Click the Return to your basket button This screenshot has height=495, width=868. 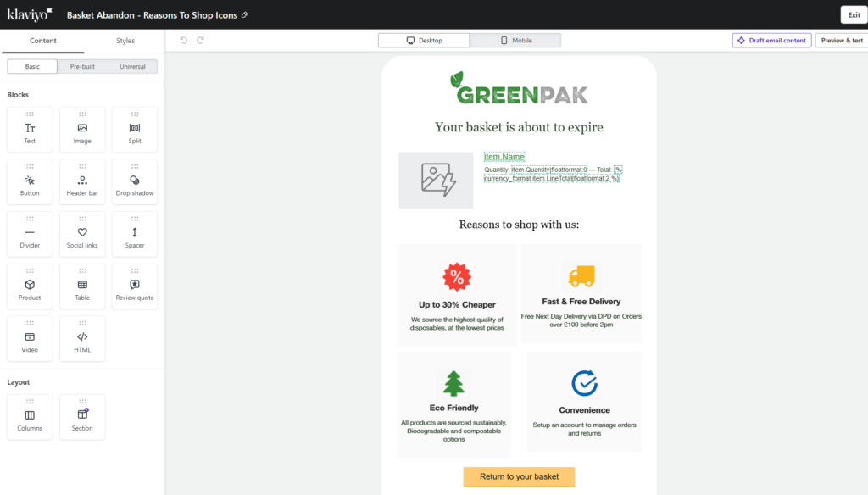tap(520, 476)
